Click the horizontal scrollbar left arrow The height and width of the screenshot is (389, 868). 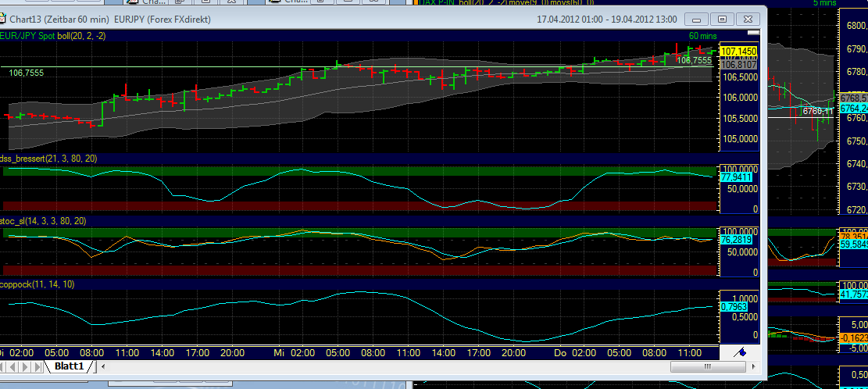105,366
